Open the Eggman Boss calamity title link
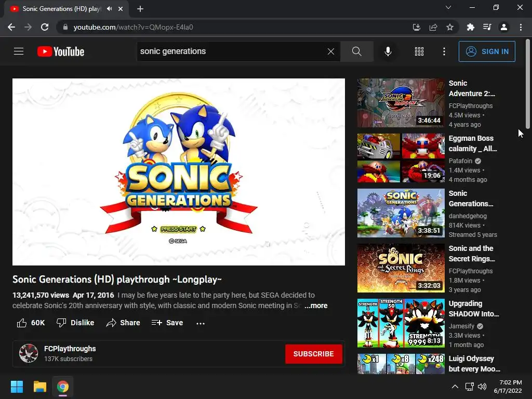This screenshot has height=399, width=532. click(473, 143)
